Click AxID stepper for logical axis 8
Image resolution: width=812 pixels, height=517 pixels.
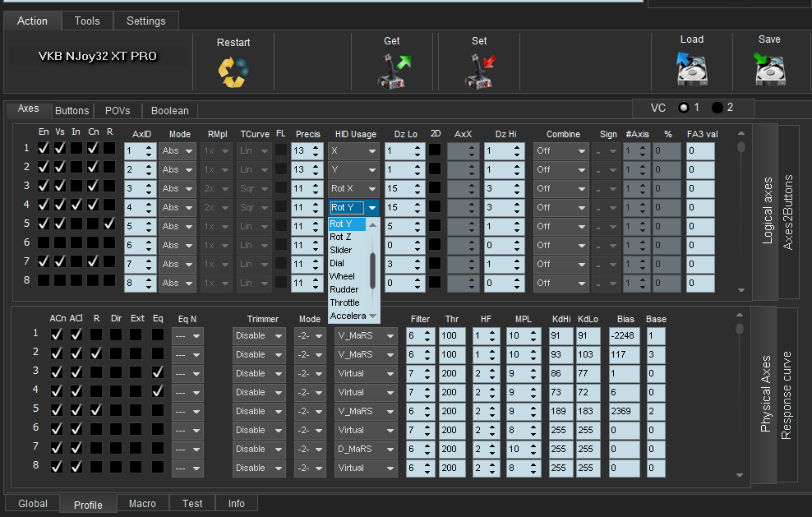click(149, 284)
